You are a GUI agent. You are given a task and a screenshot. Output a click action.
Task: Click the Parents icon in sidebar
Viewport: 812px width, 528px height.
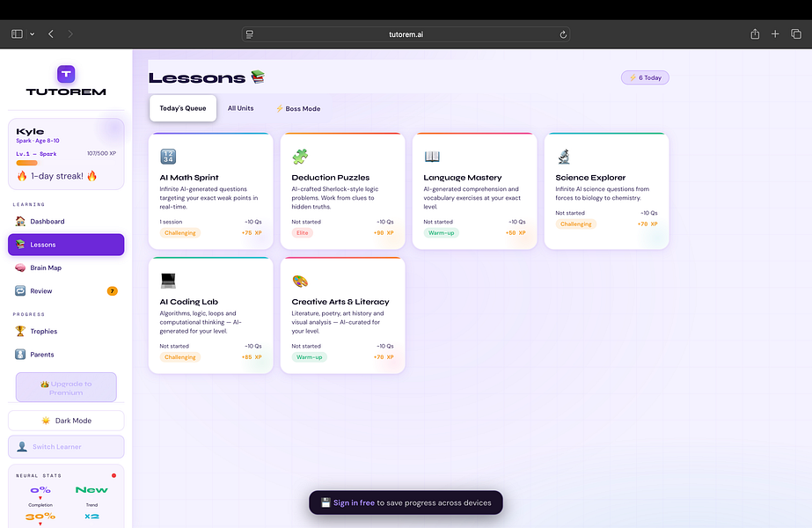(x=20, y=355)
